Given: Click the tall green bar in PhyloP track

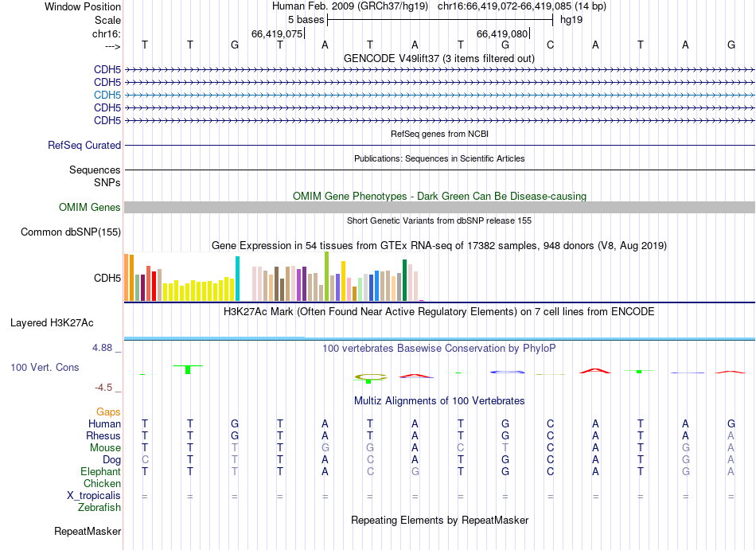Looking at the screenshot, I should click(x=188, y=370).
